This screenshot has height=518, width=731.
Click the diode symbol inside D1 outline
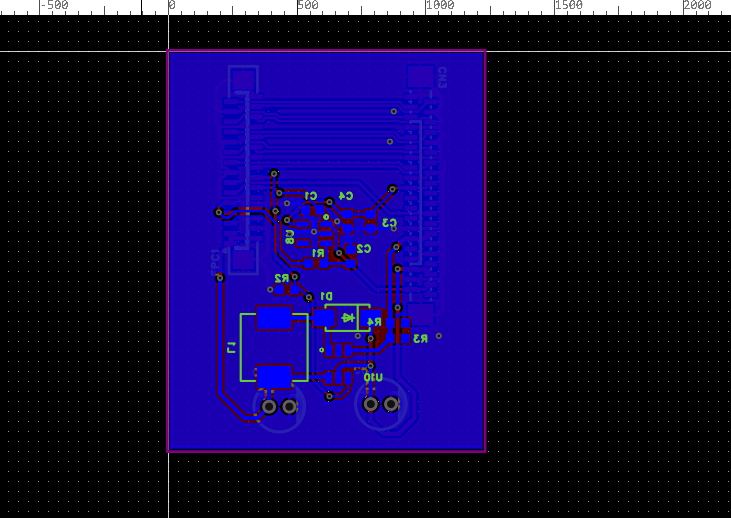pos(348,318)
